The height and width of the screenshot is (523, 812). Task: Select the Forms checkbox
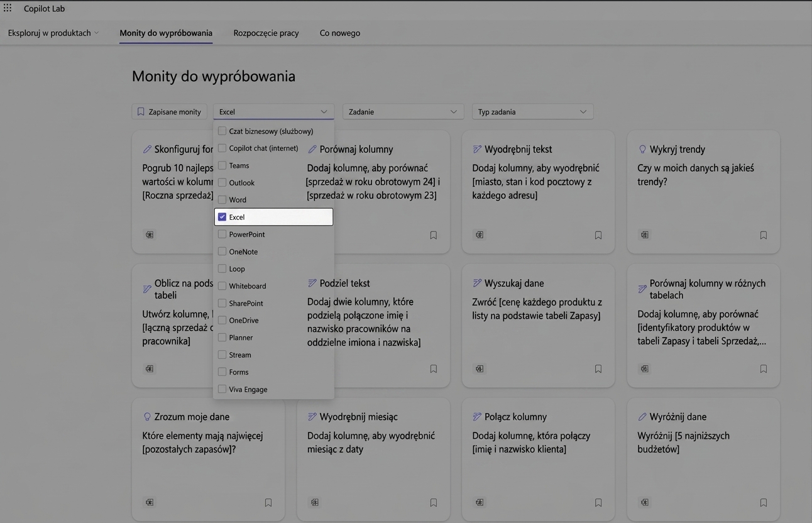point(222,372)
